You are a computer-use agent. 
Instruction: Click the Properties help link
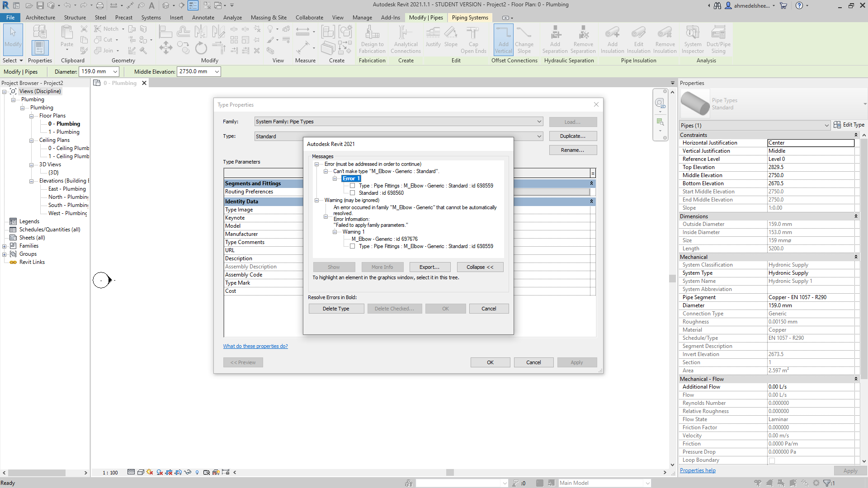tap(698, 470)
